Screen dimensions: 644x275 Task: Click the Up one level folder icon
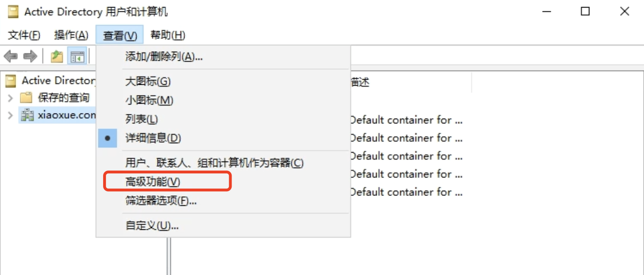tap(57, 57)
